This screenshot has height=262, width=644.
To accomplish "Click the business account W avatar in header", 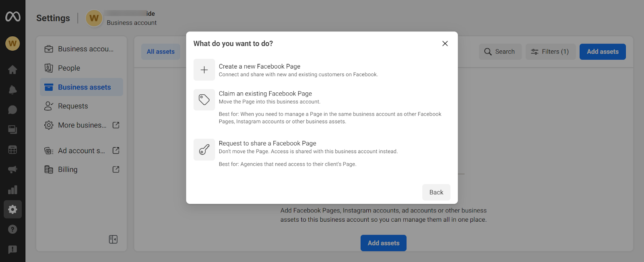I will 94,18.
